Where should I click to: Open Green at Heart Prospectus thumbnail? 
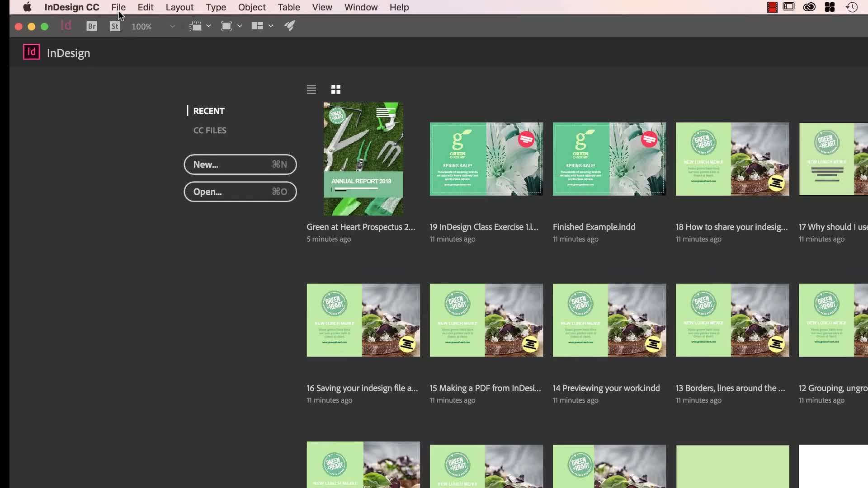pos(363,159)
